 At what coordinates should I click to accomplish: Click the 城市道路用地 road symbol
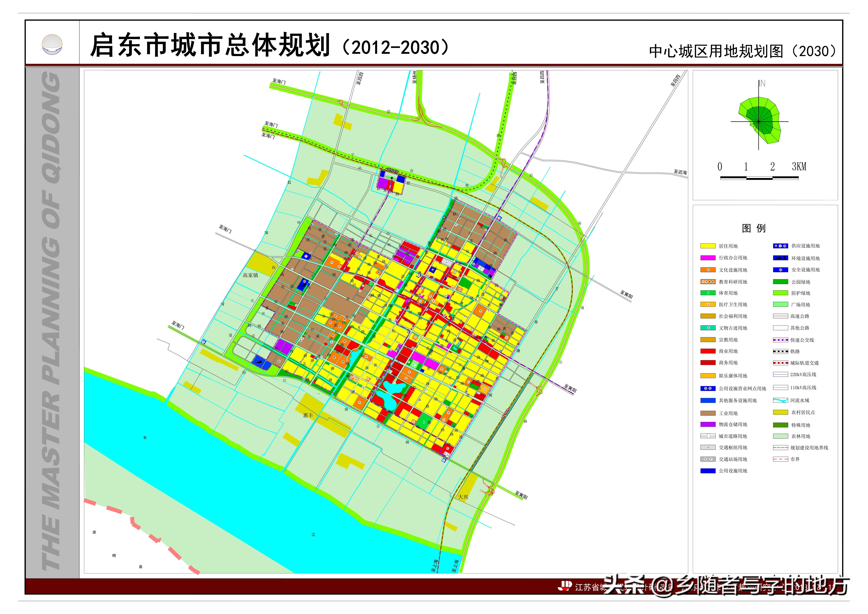coord(708,436)
